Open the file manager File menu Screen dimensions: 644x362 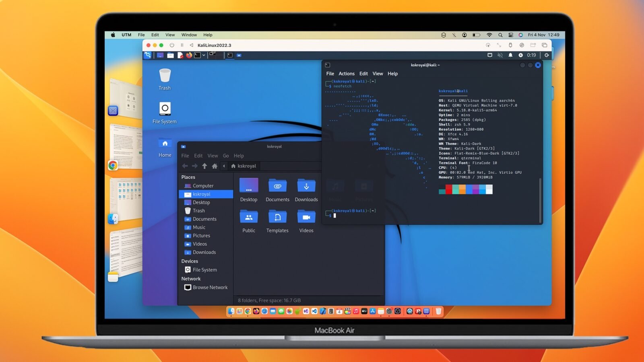185,156
